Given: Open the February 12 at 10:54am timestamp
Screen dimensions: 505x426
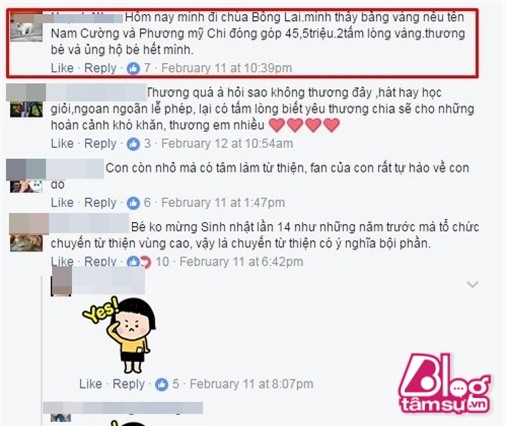Looking at the screenshot, I should pos(227,144).
